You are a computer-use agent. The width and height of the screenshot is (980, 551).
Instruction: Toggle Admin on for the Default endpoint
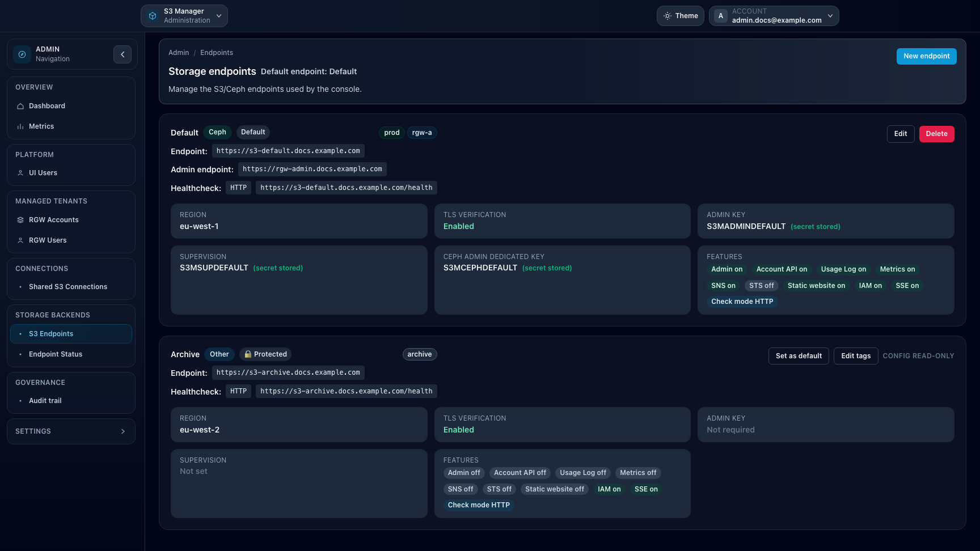(726, 269)
